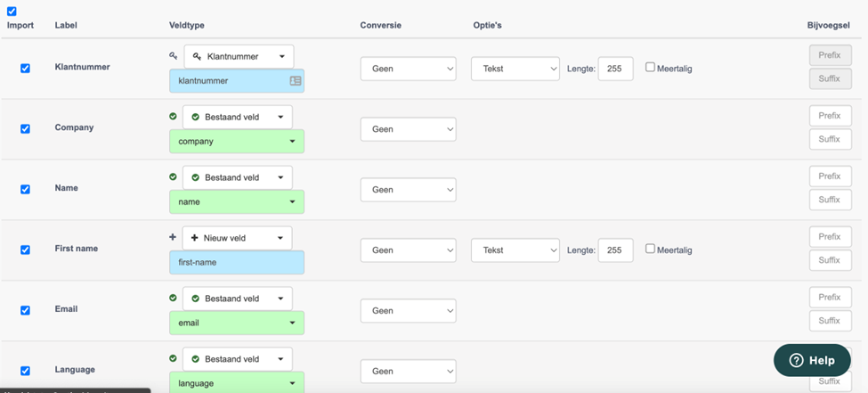Open Conversie dropdown for Language row
868x393 pixels.
coord(409,371)
